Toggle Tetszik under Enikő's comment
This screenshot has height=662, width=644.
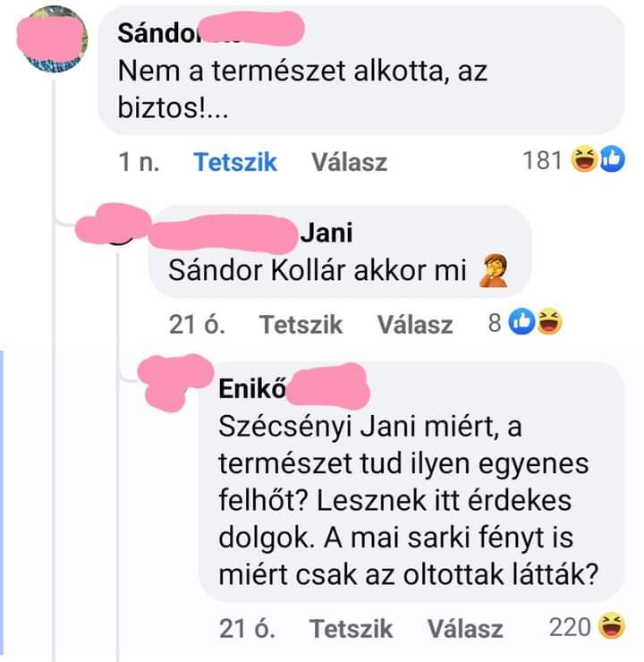click(x=351, y=628)
